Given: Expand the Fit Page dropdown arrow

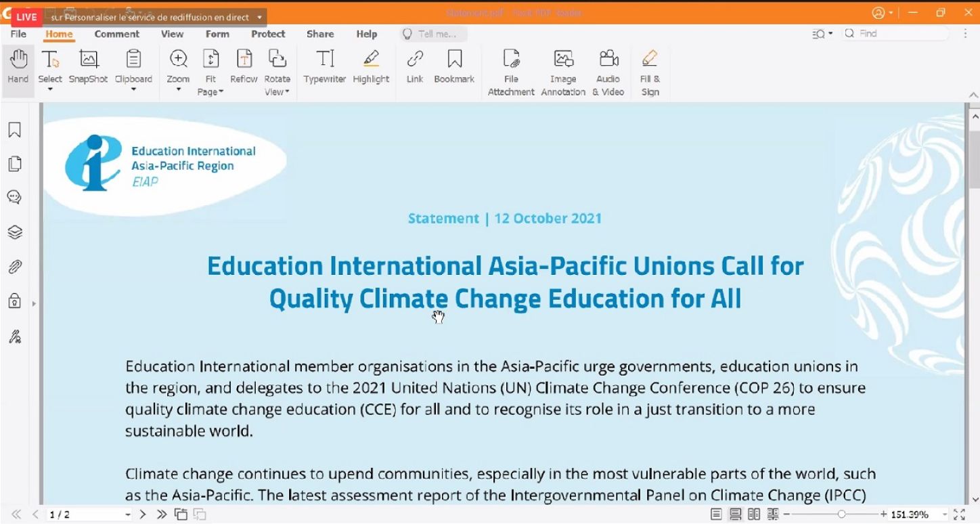Looking at the screenshot, I should (222, 93).
